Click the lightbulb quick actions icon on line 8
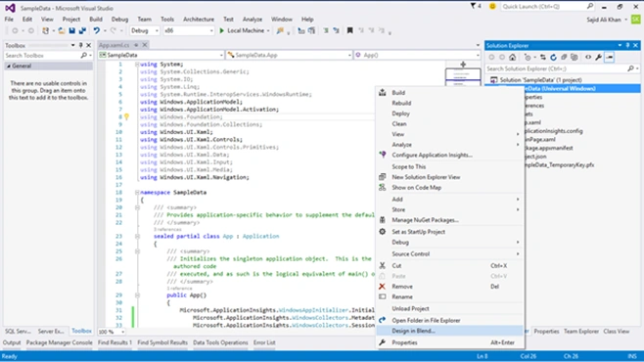The image size is (644, 362). pyautogui.click(x=126, y=117)
